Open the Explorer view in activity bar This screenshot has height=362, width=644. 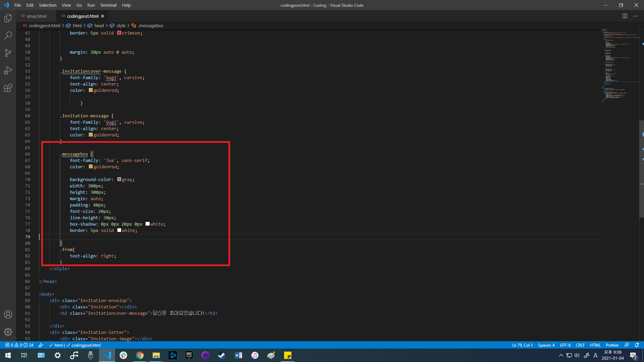[8, 18]
